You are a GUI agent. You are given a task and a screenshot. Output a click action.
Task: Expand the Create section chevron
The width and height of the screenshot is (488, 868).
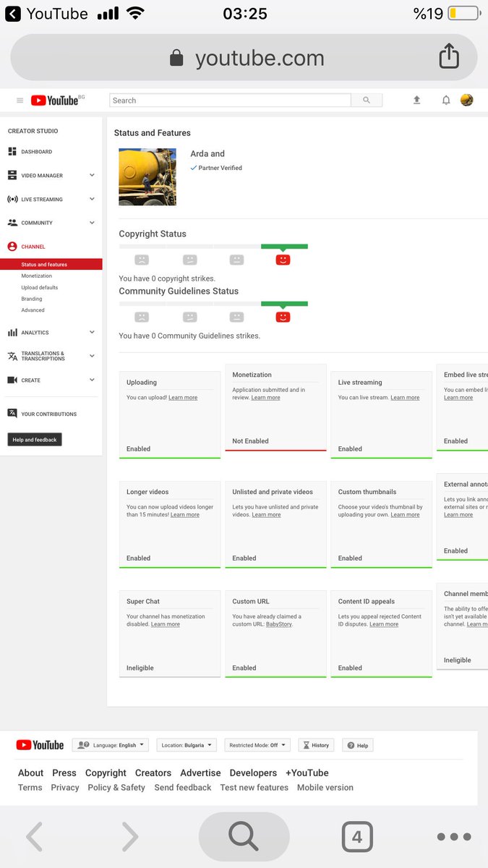92,380
